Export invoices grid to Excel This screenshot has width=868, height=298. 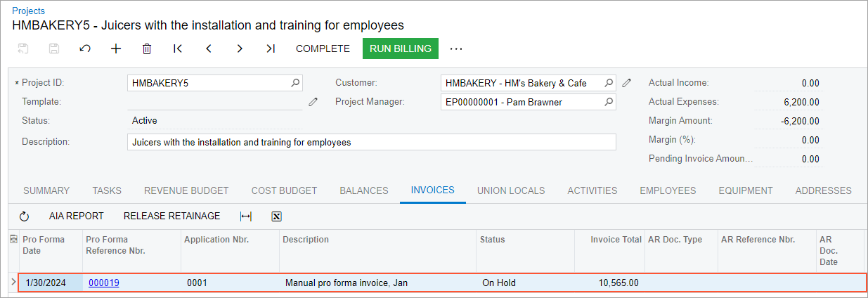point(277,216)
